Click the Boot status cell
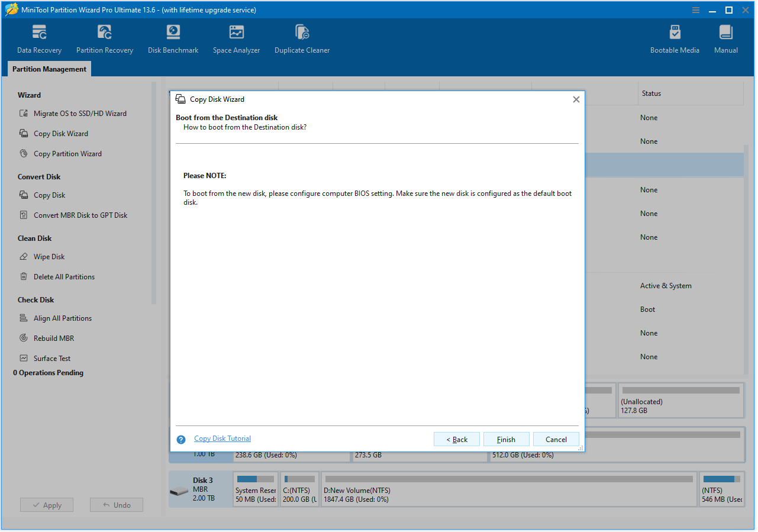758x532 pixels. point(647,309)
